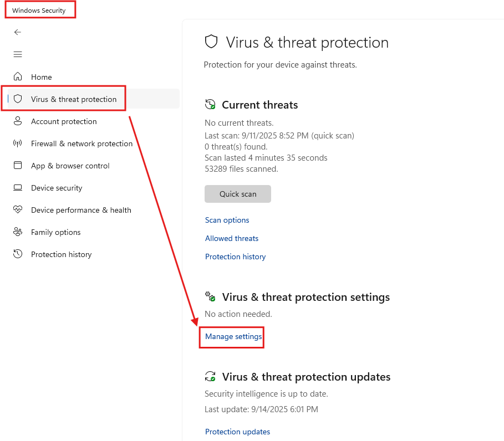Image resolution: width=504 pixels, height=441 pixels.
Task: Open the Protection updates link
Action: pos(237,432)
